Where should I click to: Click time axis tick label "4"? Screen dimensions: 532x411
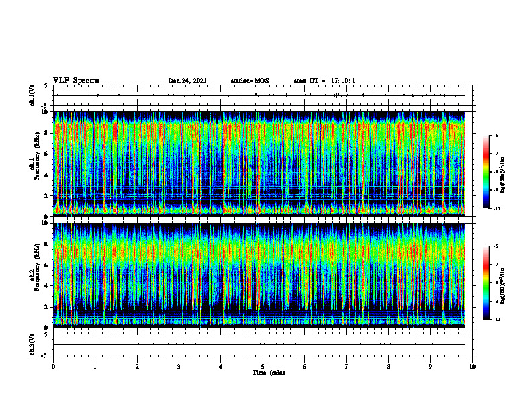pos(221,367)
